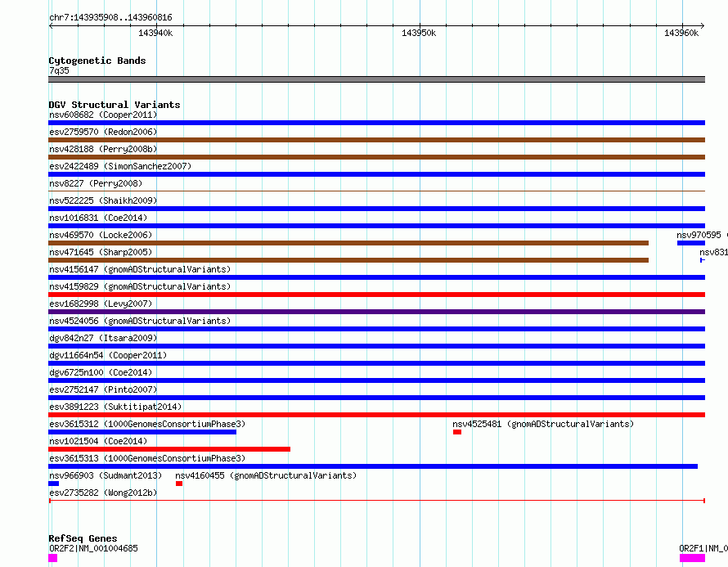Screen dimensions: 728x567
Task: Click the esv2759570 (Redon2006) label
Action: 103,132
